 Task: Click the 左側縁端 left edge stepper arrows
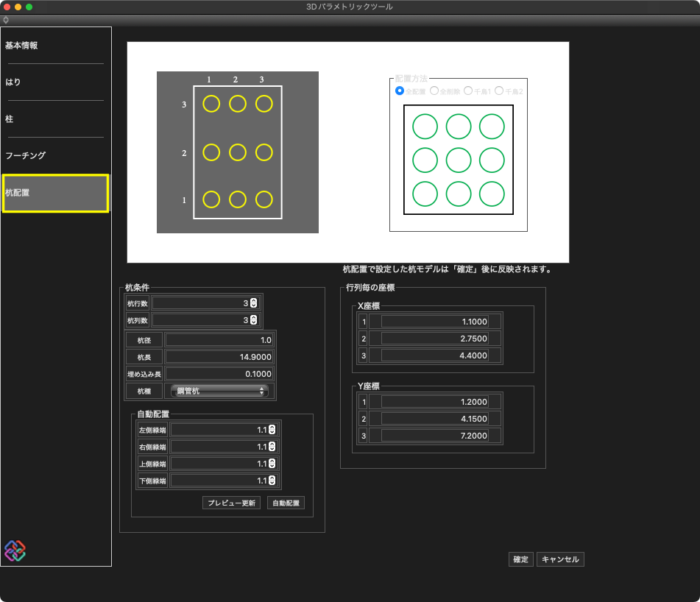(x=272, y=430)
